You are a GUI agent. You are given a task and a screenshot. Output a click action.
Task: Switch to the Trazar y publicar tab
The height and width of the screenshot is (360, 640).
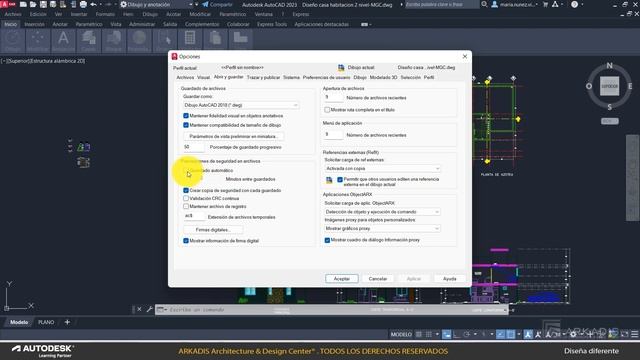tap(263, 78)
